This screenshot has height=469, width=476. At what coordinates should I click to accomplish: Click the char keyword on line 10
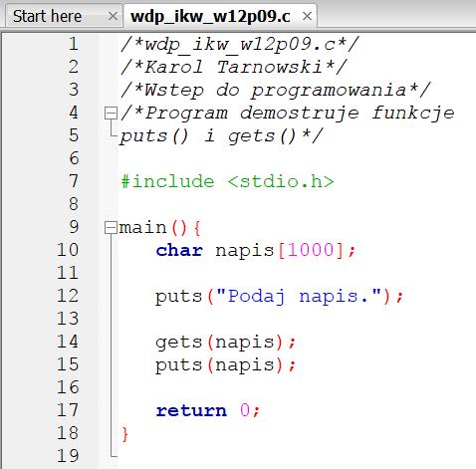[x=179, y=250]
